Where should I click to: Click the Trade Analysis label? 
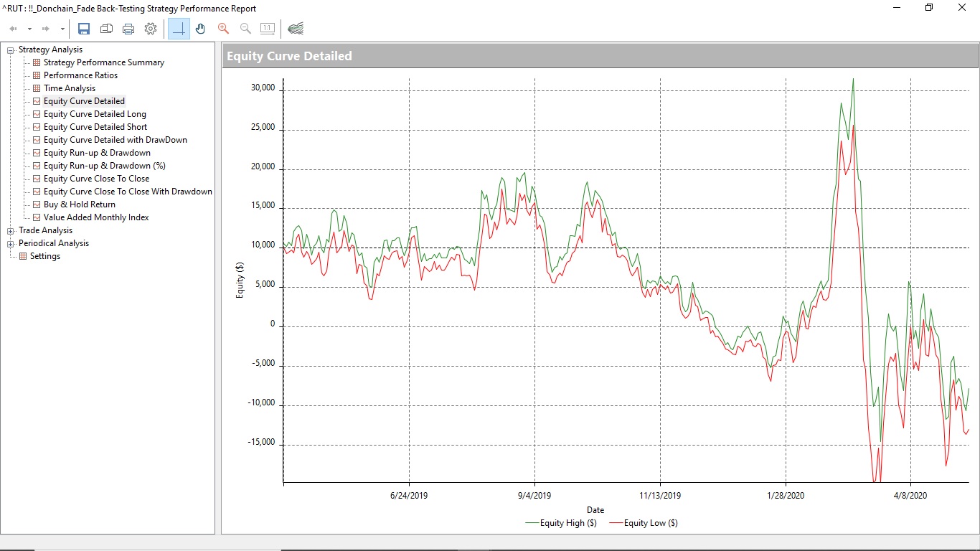click(45, 230)
